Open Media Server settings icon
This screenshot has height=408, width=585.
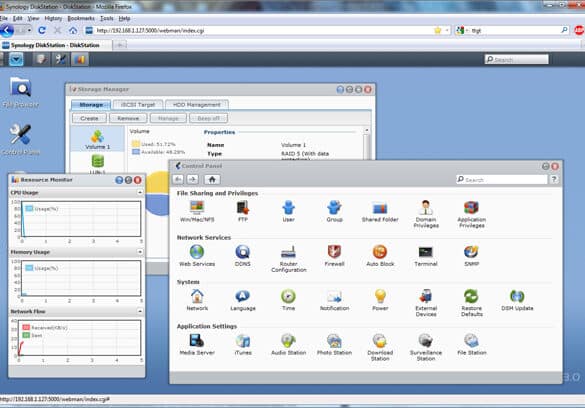[x=197, y=344]
